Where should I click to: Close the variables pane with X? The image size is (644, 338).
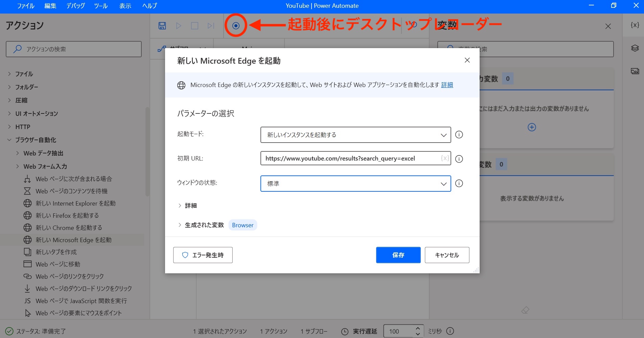[x=608, y=26]
